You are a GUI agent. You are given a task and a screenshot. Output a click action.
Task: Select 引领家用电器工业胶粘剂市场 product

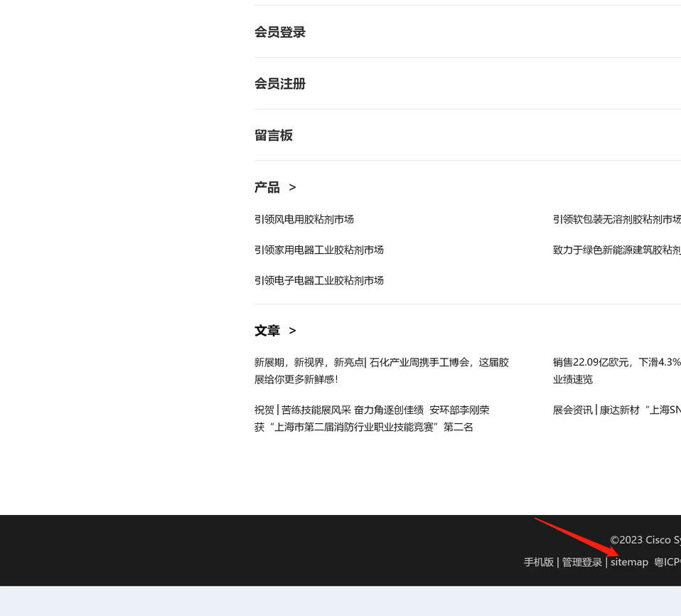pyautogui.click(x=319, y=250)
